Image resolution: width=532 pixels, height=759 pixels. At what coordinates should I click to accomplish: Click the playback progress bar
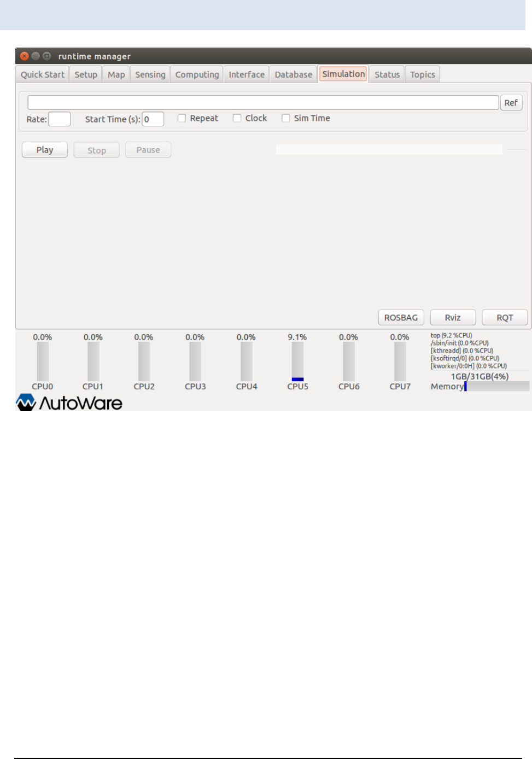tap(389, 150)
